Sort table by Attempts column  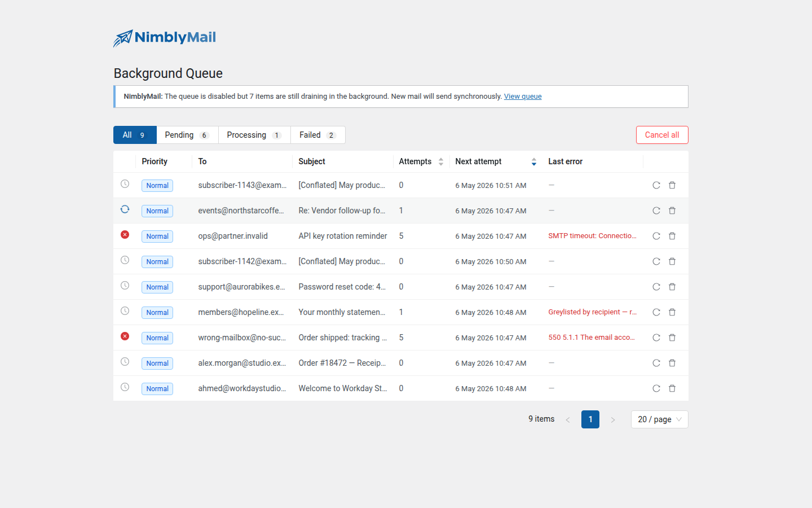(x=421, y=161)
